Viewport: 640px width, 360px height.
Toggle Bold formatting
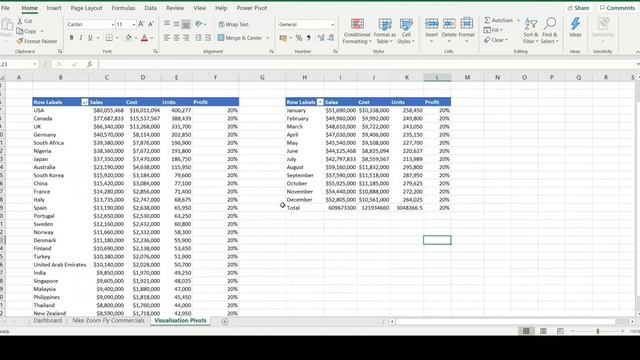coord(71,38)
